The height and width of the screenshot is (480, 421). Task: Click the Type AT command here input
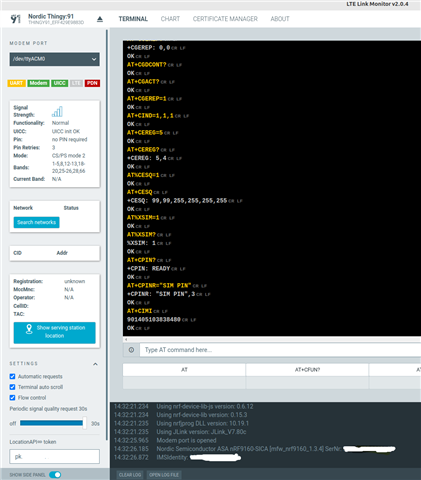280,350
